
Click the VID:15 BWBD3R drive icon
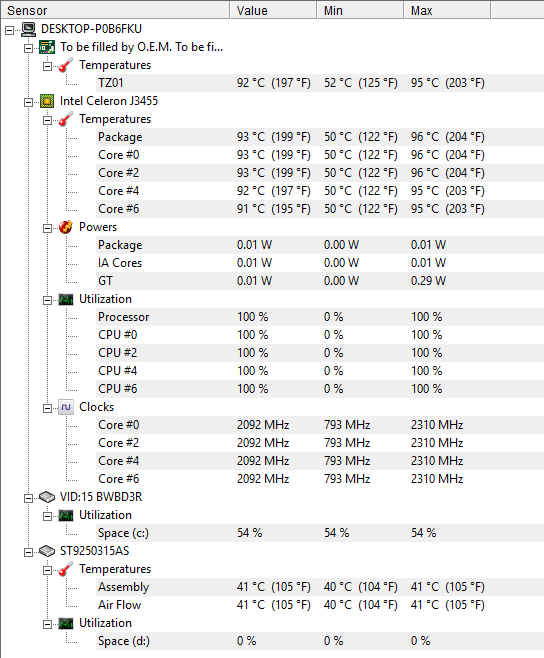click(x=47, y=497)
